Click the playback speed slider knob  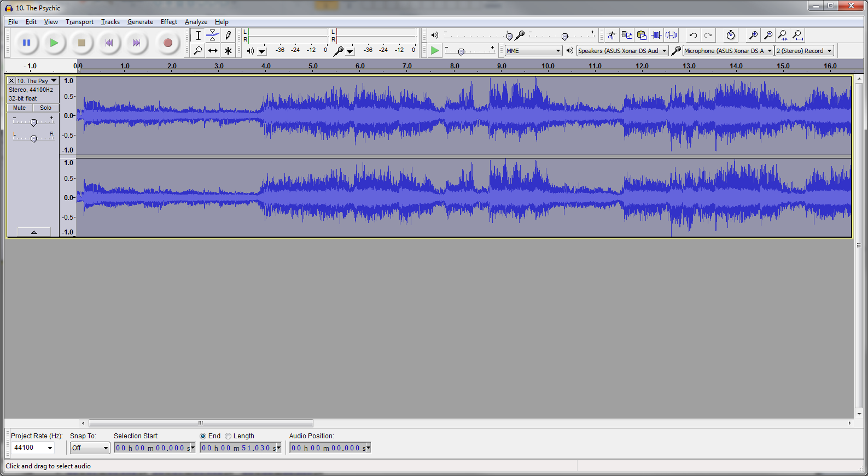coord(461,52)
